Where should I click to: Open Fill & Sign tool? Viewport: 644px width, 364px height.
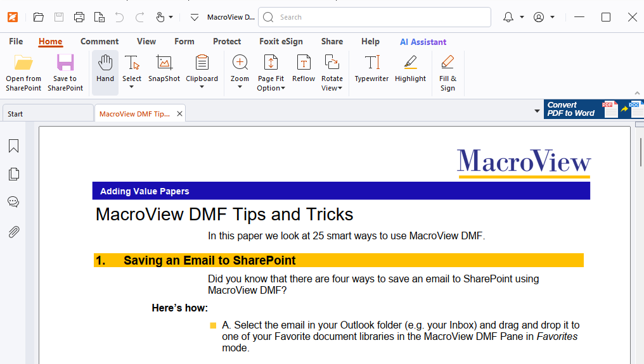[448, 73]
